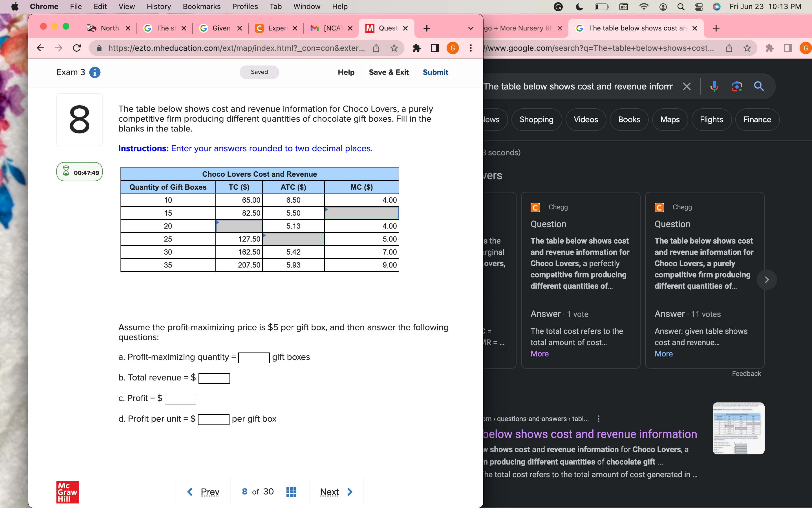This screenshot has width=812, height=508.
Task: Click the Profit input box
Action: [x=180, y=399]
